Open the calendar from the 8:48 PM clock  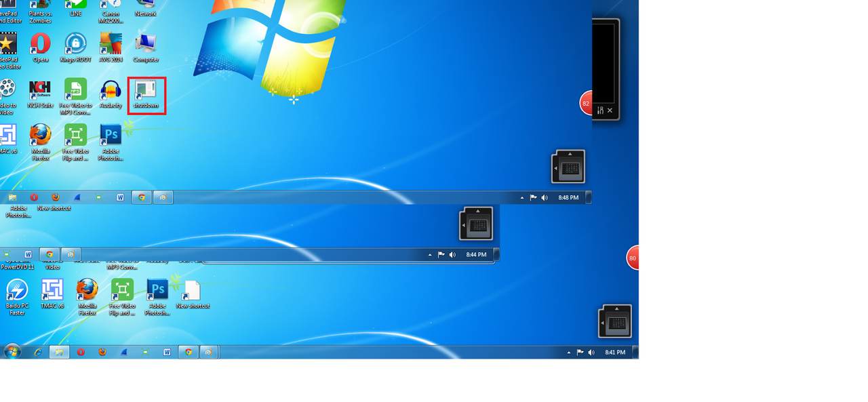pos(568,198)
